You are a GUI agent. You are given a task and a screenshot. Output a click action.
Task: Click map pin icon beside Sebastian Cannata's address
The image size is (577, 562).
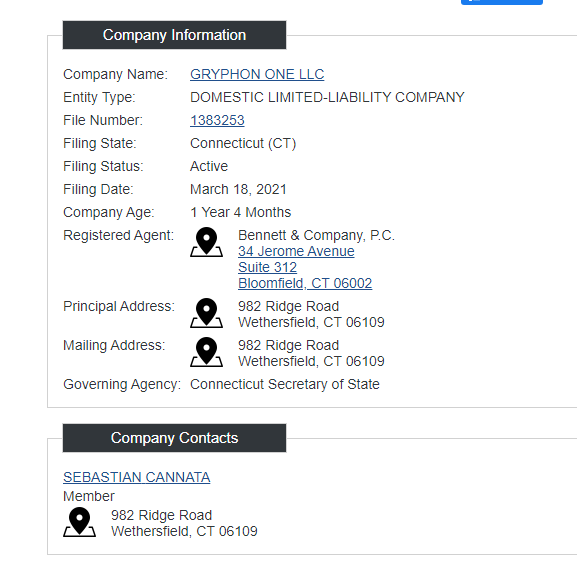pos(79,522)
